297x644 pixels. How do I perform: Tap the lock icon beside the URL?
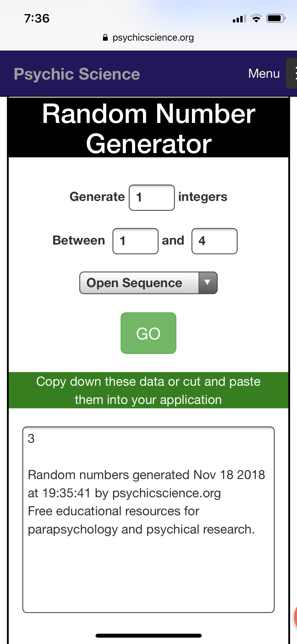point(105,38)
